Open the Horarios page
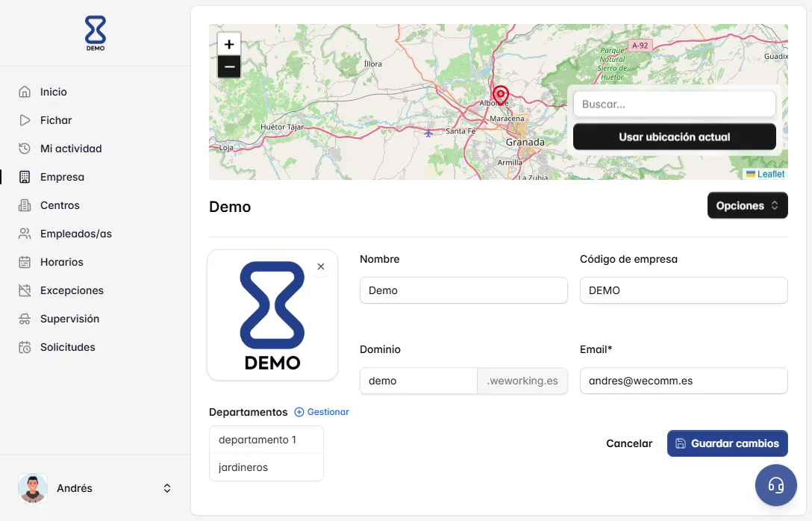812x521 pixels. 62,262
